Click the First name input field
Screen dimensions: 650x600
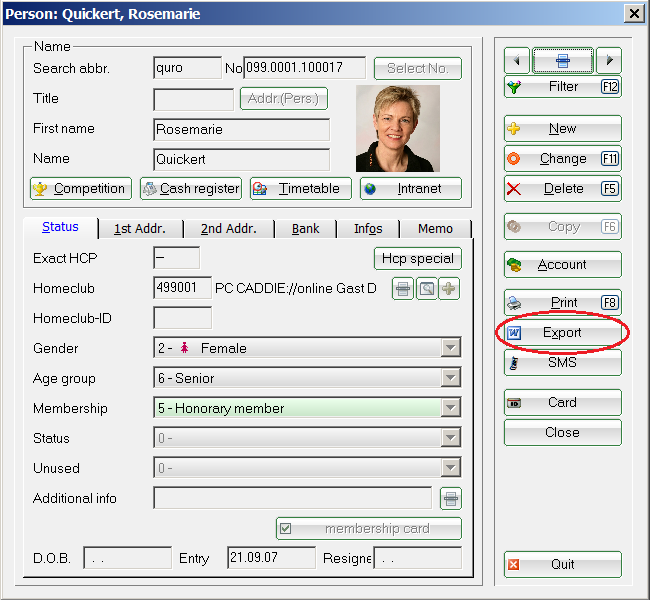click(241, 130)
